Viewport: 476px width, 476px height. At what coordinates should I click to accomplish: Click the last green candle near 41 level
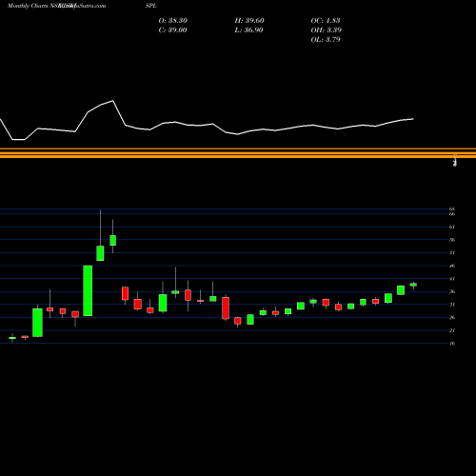click(413, 285)
